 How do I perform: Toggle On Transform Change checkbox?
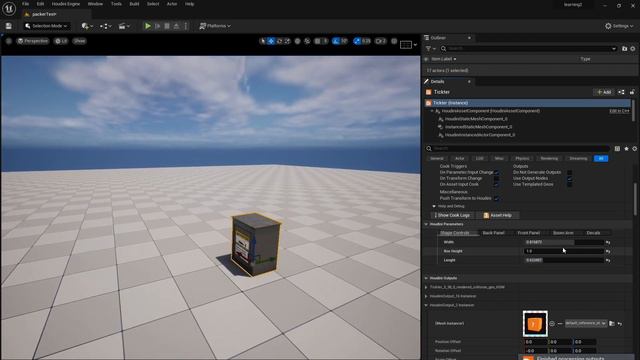point(496,178)
